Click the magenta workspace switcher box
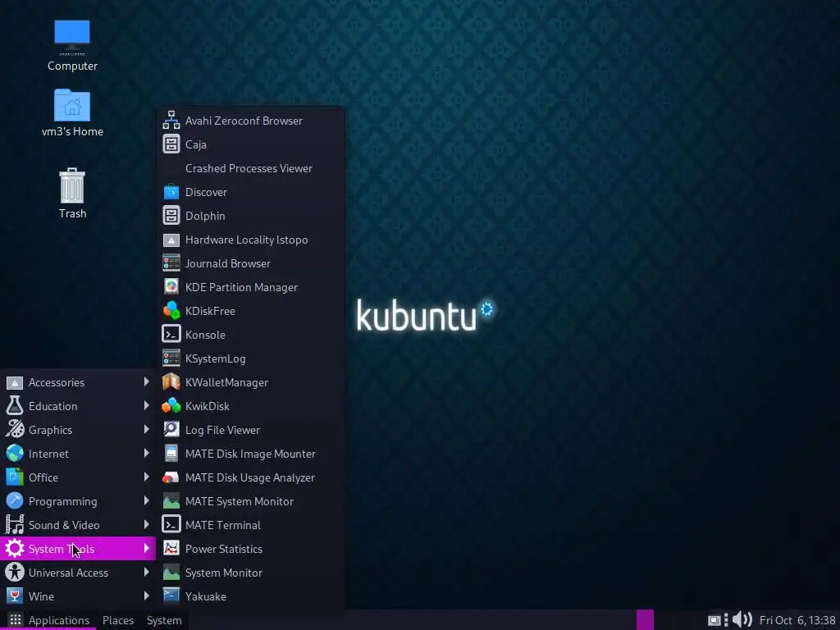 pos(645,620)
